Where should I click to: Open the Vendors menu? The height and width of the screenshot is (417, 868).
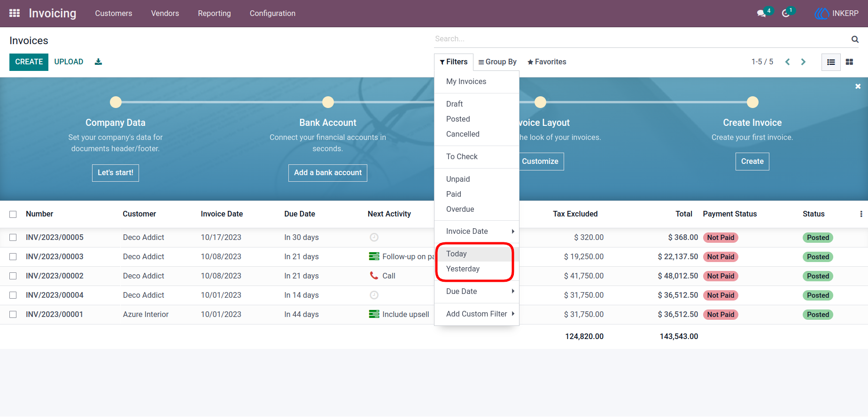pyautogui.click(x=165, y=13)
